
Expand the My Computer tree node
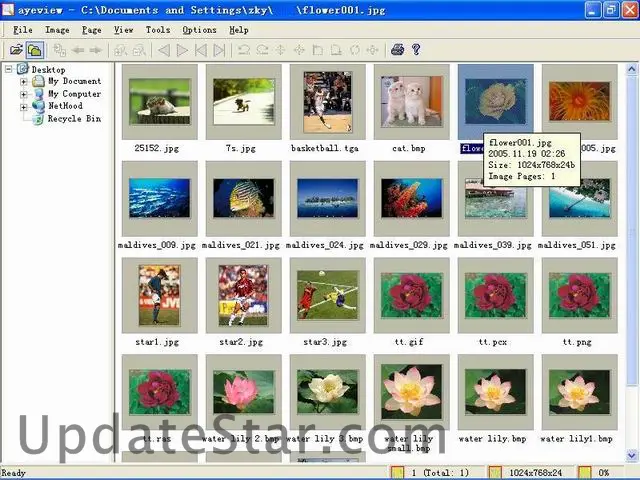[23, 94]
